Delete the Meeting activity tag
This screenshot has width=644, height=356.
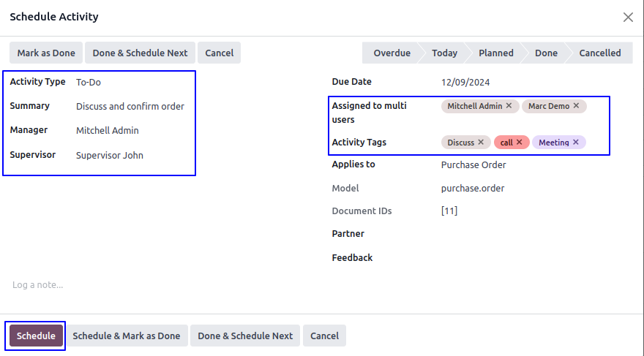pyautogui.click(x=576, y=143)
